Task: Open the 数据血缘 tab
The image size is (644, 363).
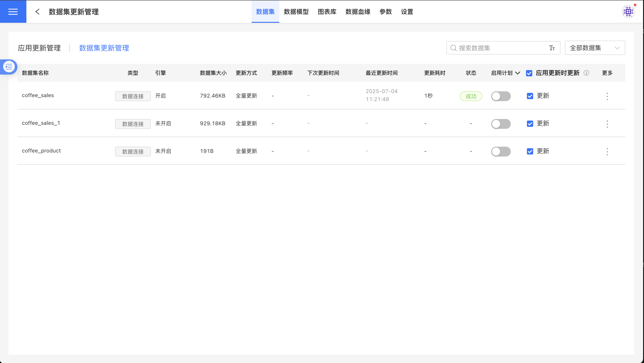Action: pos(358,12)
